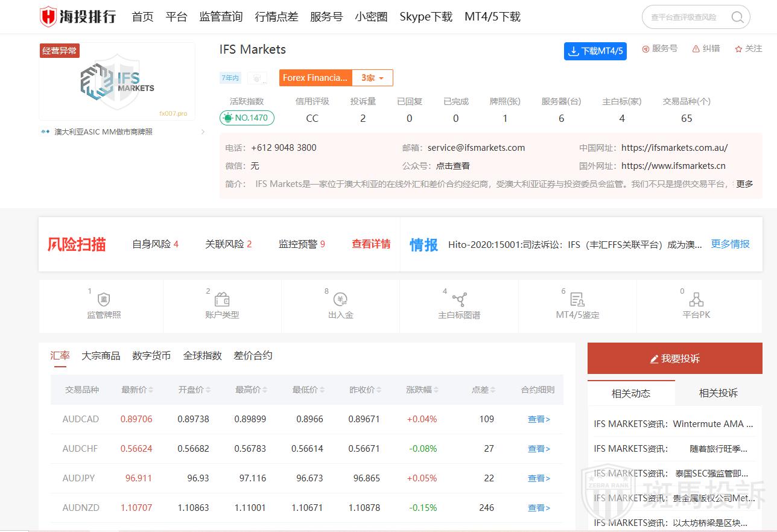Open the 平台PK comparison icon
This screenshot has width=777, height=532.
696,300
